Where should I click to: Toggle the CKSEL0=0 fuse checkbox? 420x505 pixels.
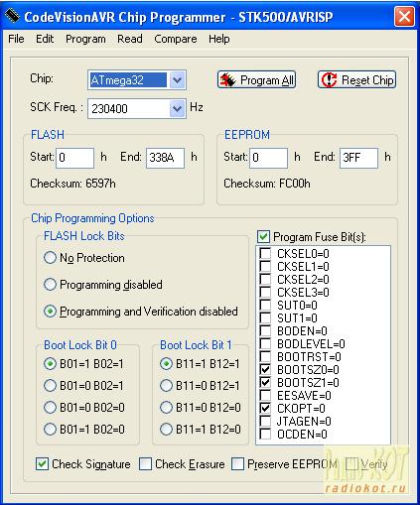click(x=265, y=253)
